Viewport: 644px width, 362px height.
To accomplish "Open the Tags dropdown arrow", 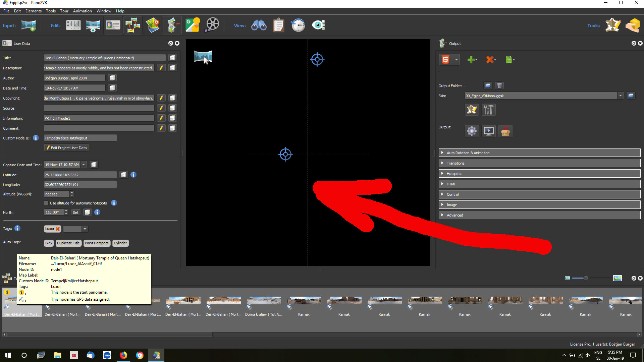I will [x=85, y=229].
